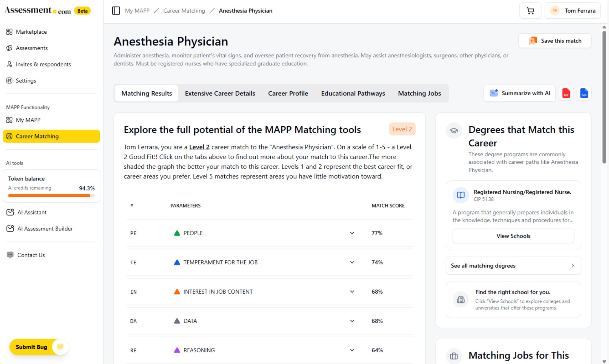
Task: Click the page vertical scrollbar
Action: [604, 97]
